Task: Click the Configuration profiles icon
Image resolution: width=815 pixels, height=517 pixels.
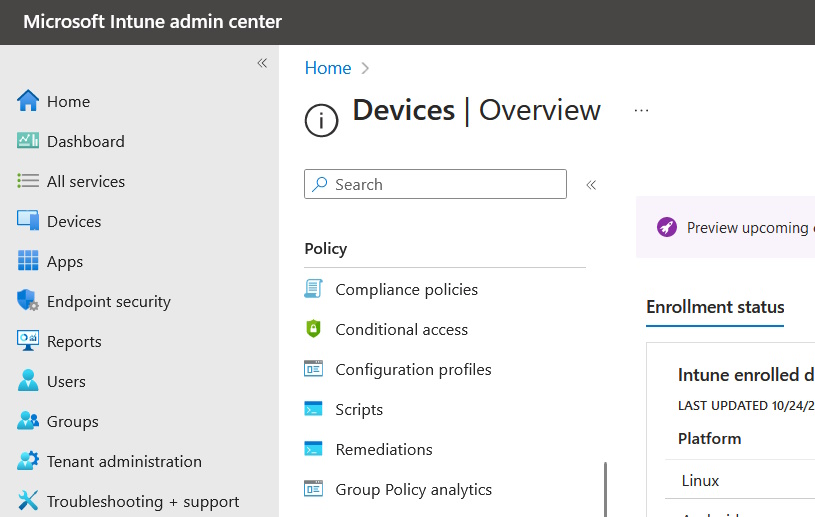Action: coord(313,369)
